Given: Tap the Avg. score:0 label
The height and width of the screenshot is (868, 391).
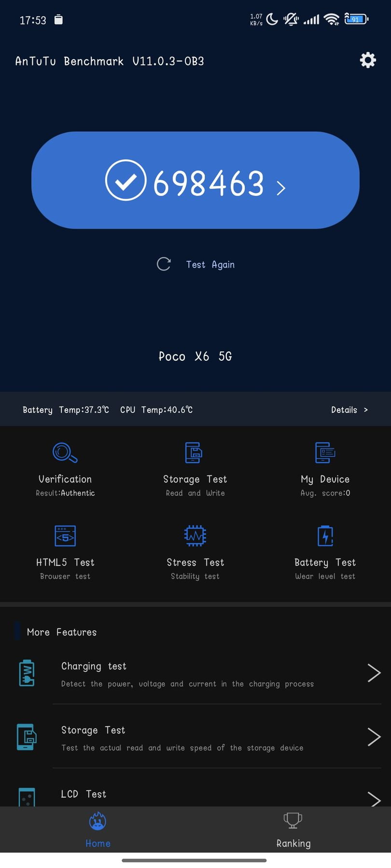Looking at the screenshot, I should coord(325,493).
